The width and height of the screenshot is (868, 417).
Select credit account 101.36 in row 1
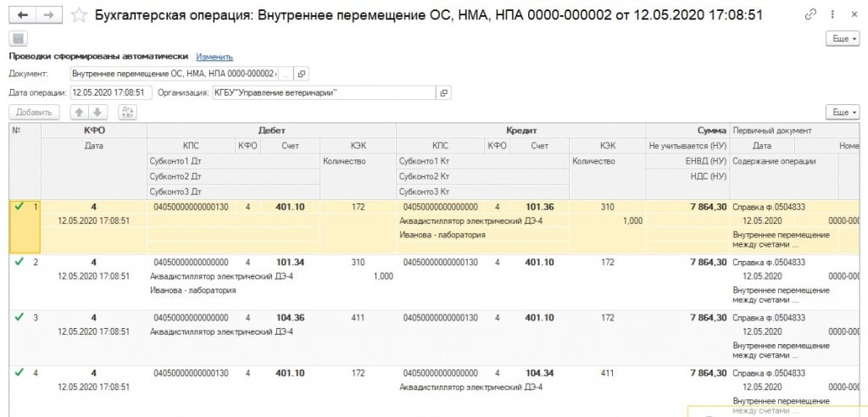[540, 207]
